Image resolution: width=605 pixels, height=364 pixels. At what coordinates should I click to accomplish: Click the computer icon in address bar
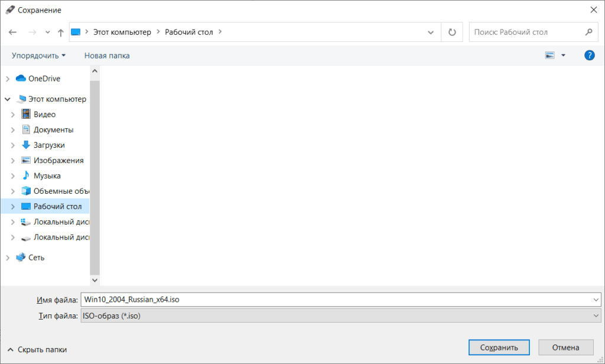(x=76, y=32)
